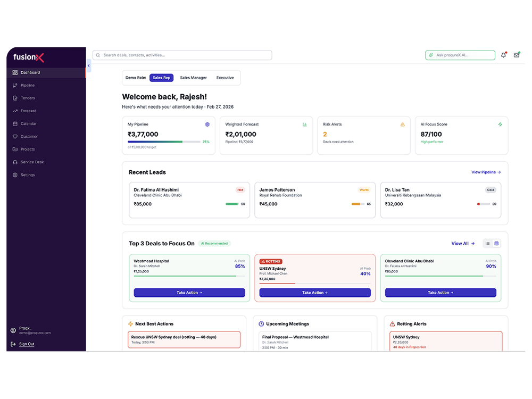Go to Forecast in the sidebar
This screenshot has width=532, height=399.
pos(46,111)
